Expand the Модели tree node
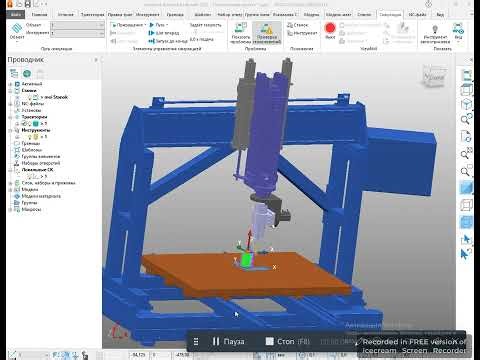The width and height of the screenshot is (480, 360). [x=10, y=190]
